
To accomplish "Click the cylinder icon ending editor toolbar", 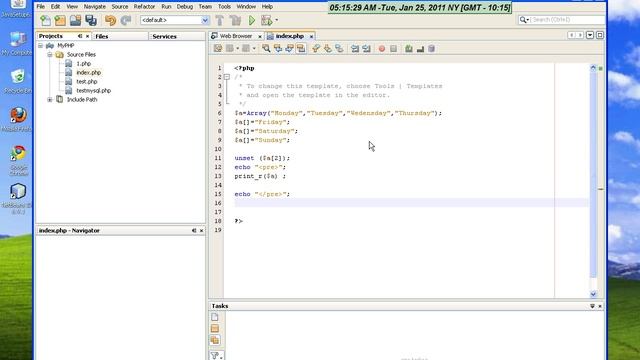I will point(431,49).
